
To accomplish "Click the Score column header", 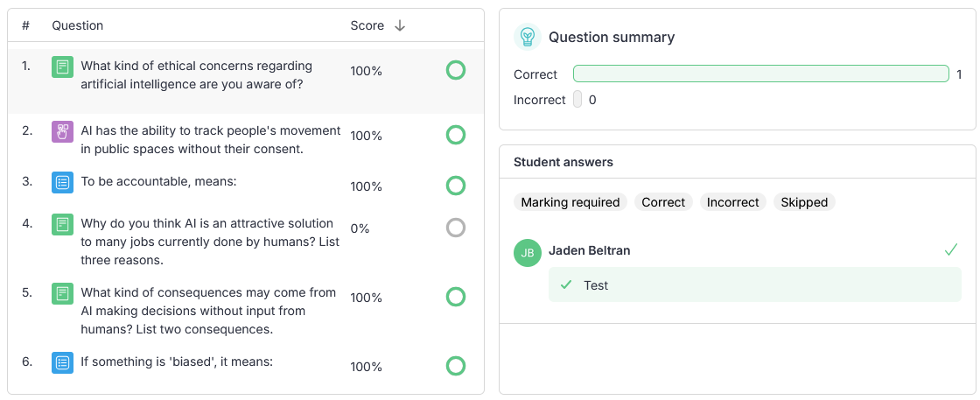I will pyautogui.click(x=367, y=25).
